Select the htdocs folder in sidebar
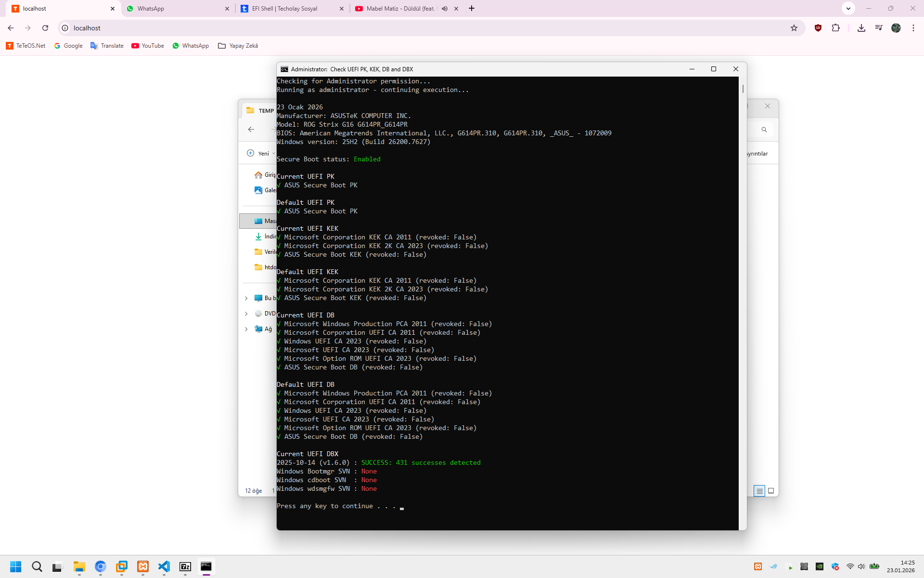 [x=265, y=267]
